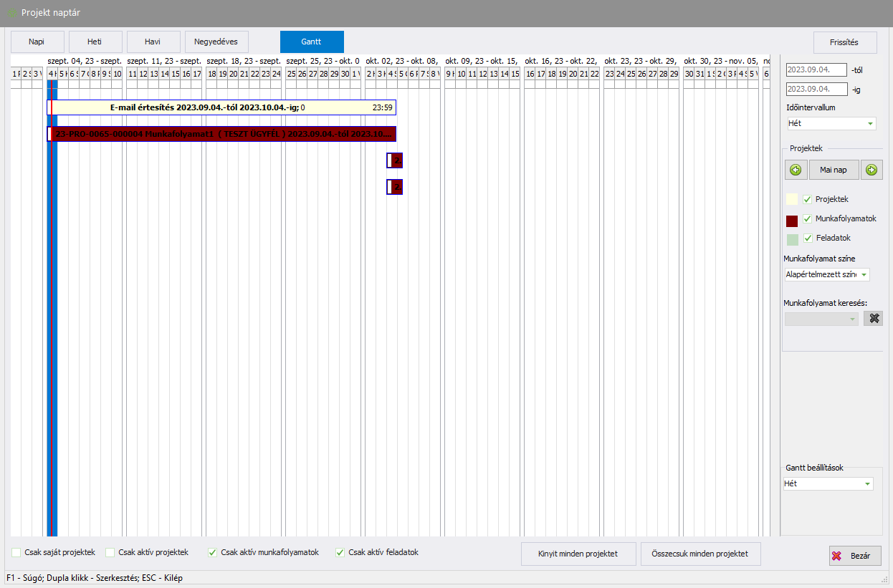
Task: Click the second small dark red task block
Action: [395, 188]
